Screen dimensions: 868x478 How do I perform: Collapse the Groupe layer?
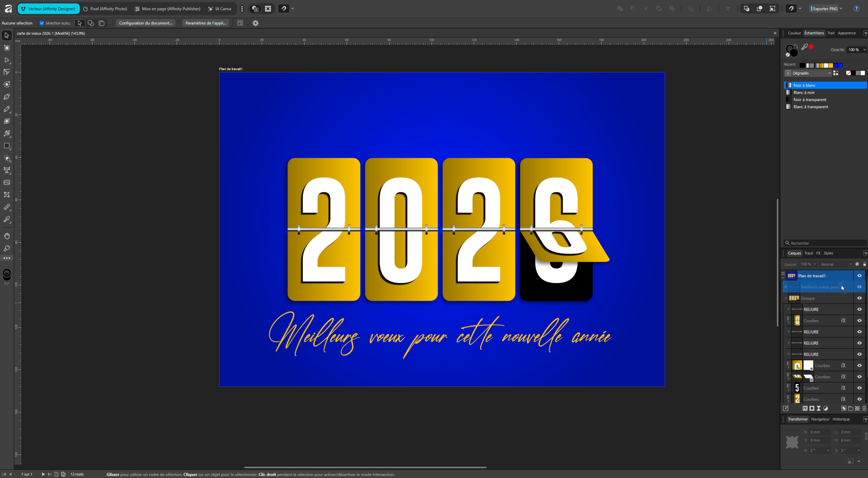(786, 298)
